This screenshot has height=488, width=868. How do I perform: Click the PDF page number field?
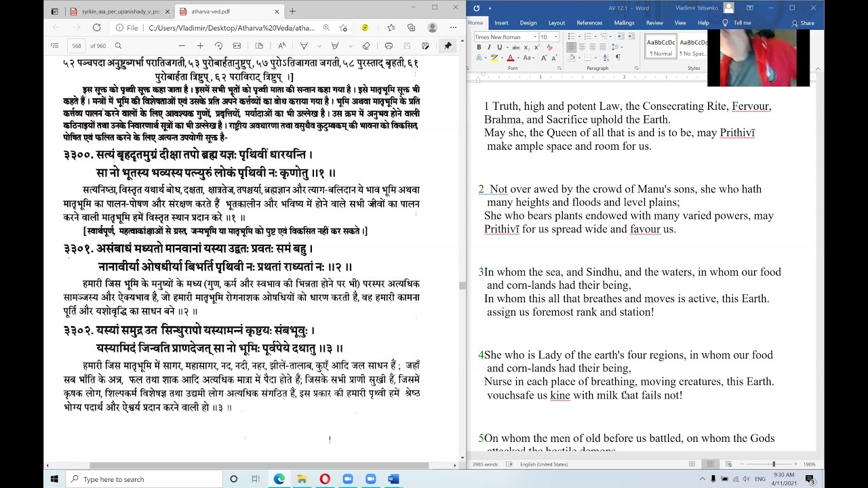(77, 45)
